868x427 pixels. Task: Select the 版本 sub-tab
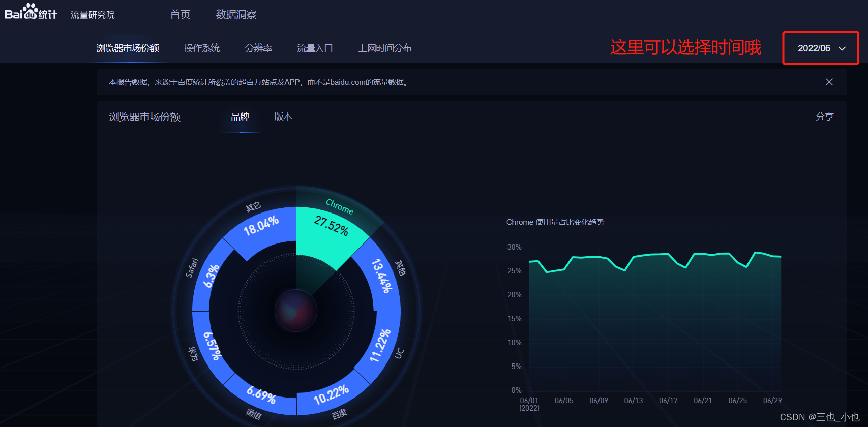pos(283,117)
